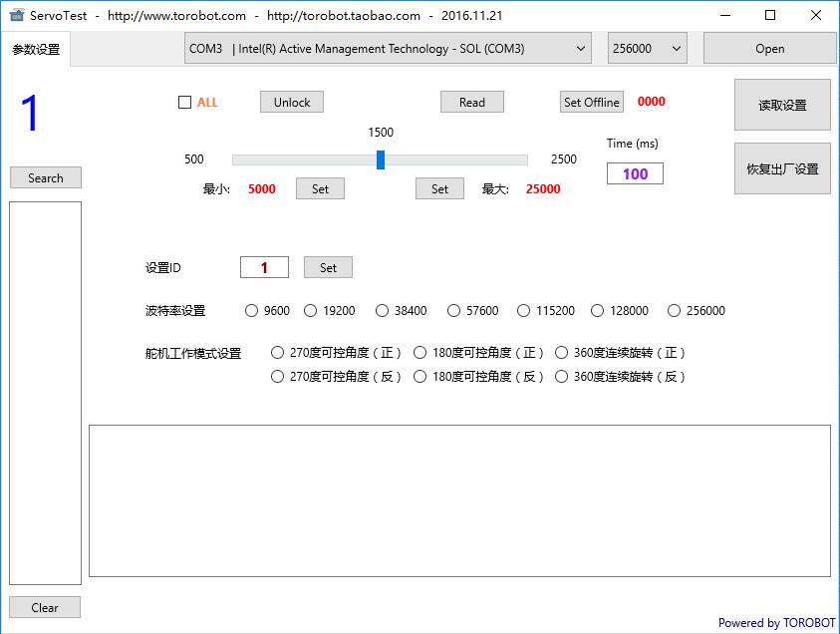Switch to the 参数设置 tab

tap(36, 49)
